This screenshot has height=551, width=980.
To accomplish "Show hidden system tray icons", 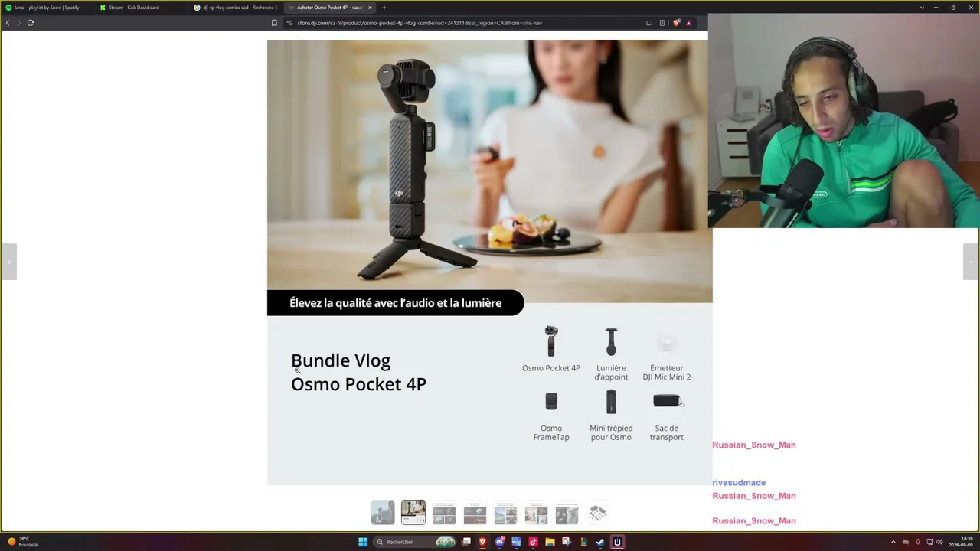I will (893, 542).
